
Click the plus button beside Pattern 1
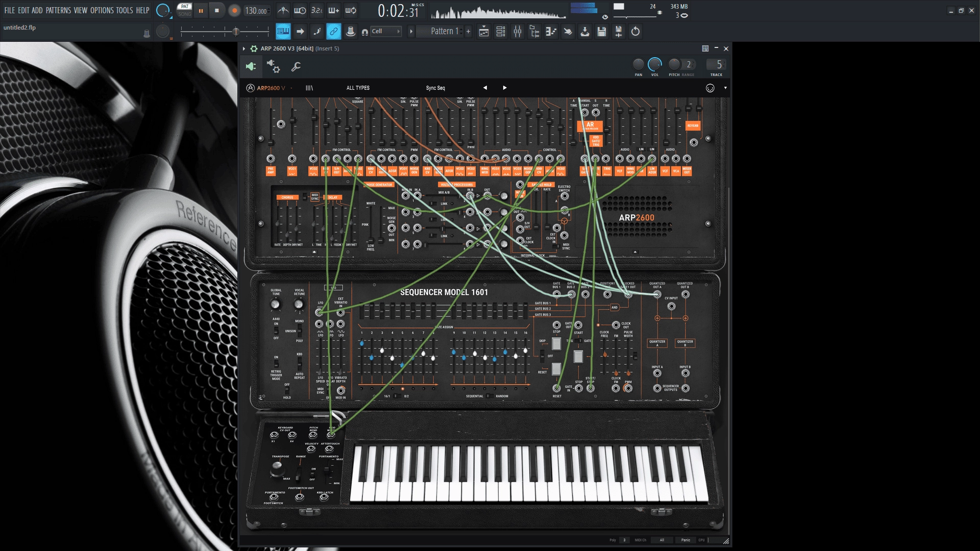[468, 32]
